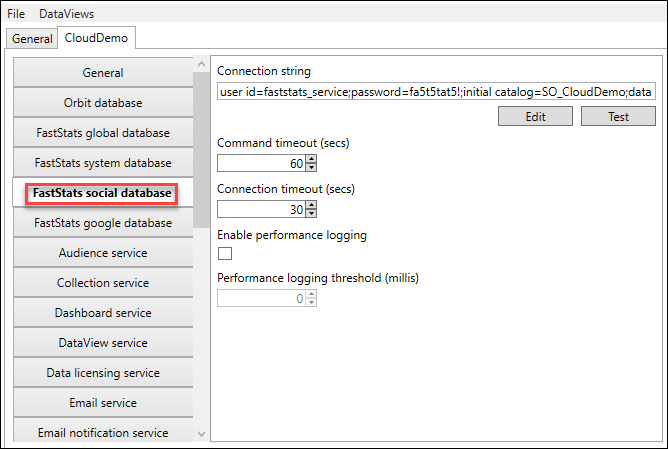
Task: Click scroll down arrow of section list
Action: pos(202,434)
